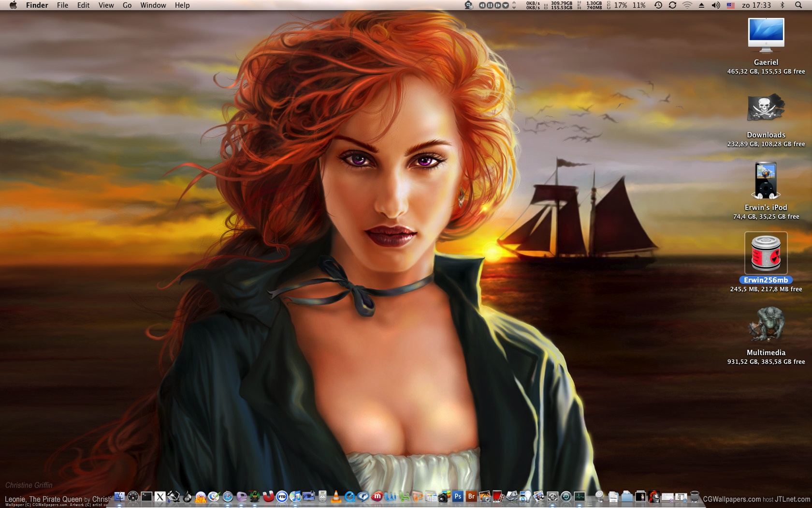
Task: Select the Erwin256mb volume icon
Action: 766,253
